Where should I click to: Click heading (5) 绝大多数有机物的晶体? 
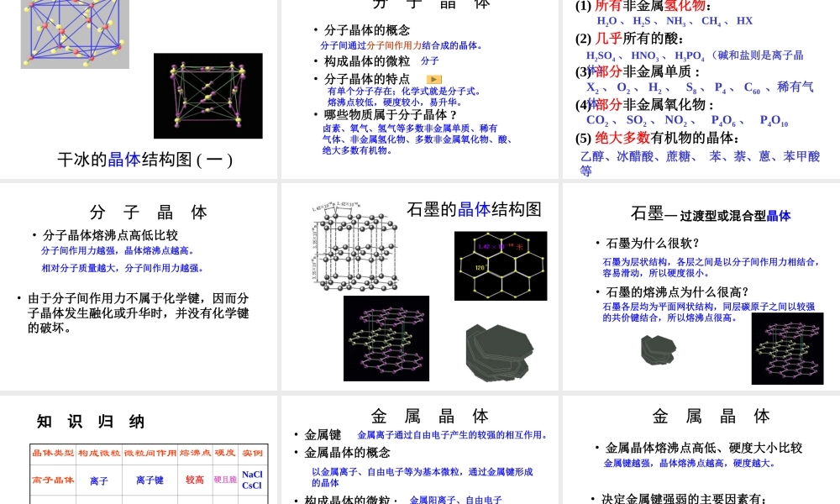(658, 139)
